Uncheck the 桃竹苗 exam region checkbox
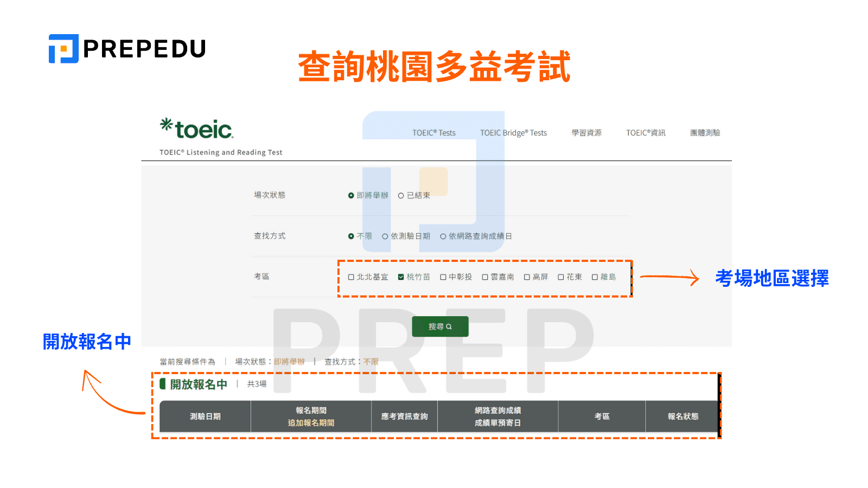Screen dimensions: 868x488 [x=400, y=277]
